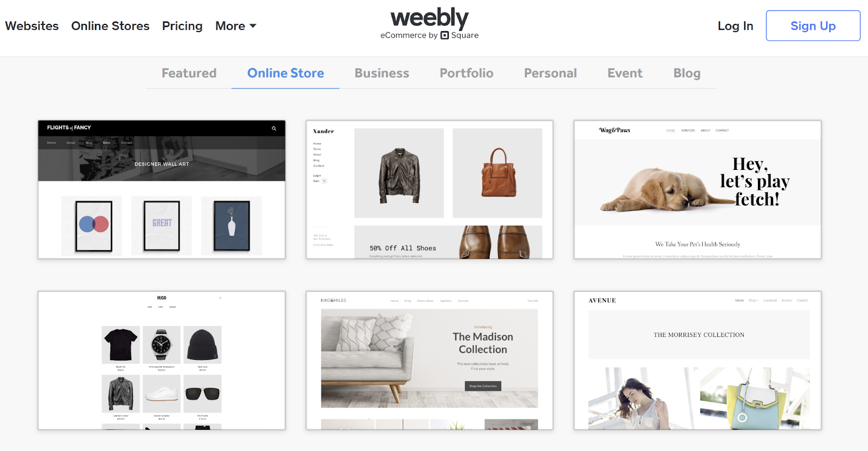Viewport: 868px width, 451px height.
Task: Open the Online Stores menu item
Action: click(110, 26)
